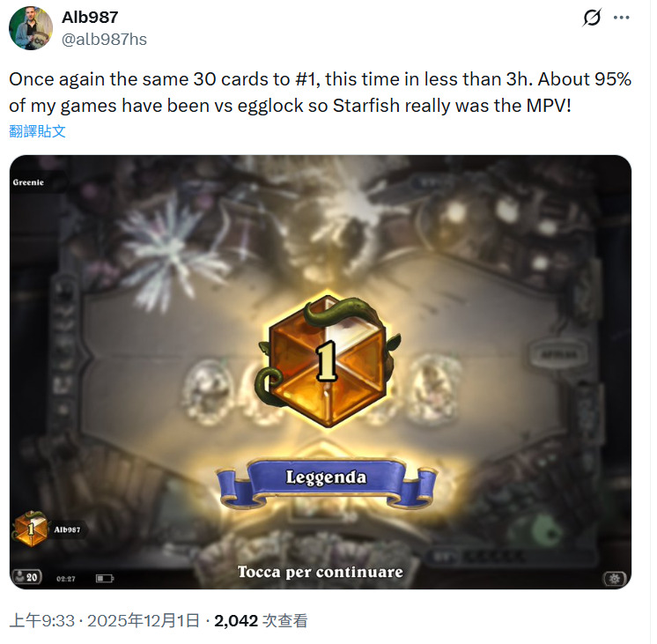Tap the Tocca per continuare text
Screen dimensions: 657x644
[x=321, y=572]
